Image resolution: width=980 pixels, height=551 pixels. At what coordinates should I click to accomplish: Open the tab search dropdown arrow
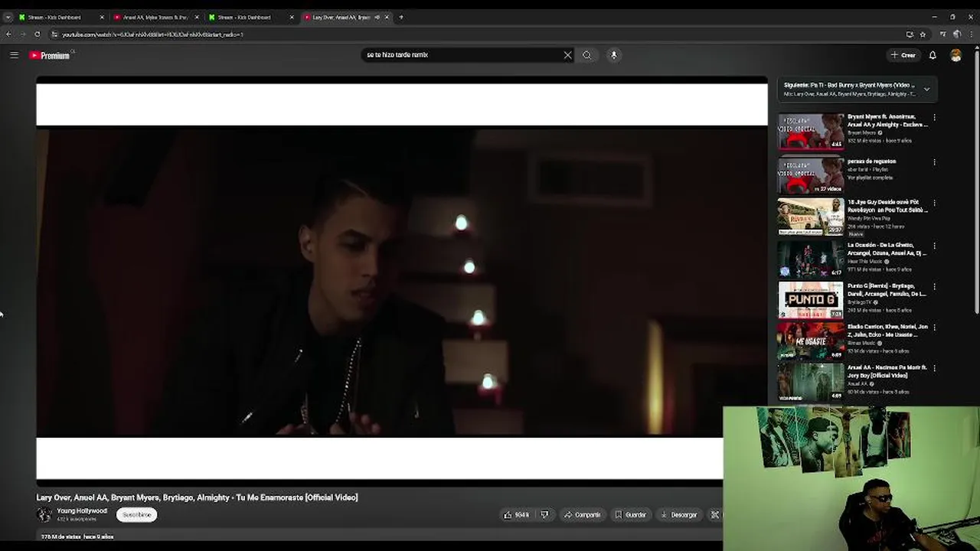point(8,17)
